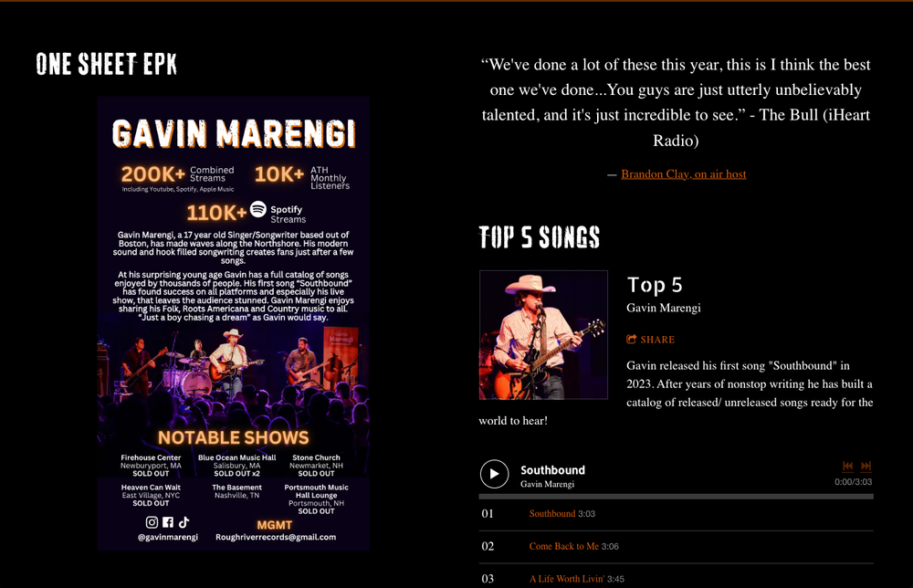Click the Gavin Marengi one sheet poster
The height and width of the screenshot is (588, 913).
point(234,324)
